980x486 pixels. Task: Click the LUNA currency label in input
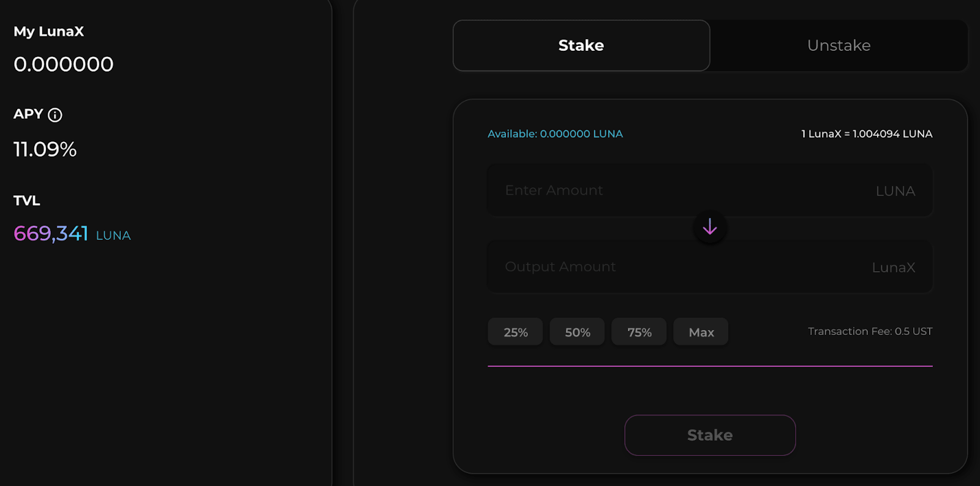tap(895, 191)
